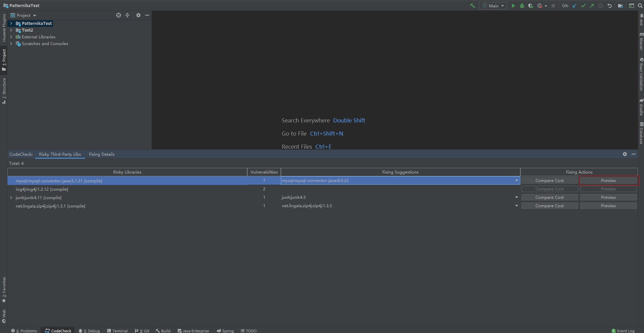This screenshot has width=644, height=333.
Task: Show Git history clock icon
Action: (601, 6)
